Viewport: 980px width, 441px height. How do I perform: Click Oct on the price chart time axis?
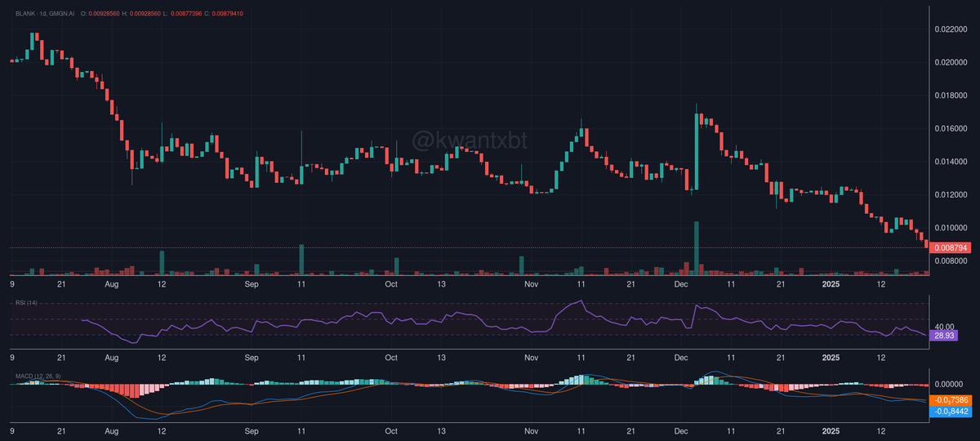[x=391, y=284]
